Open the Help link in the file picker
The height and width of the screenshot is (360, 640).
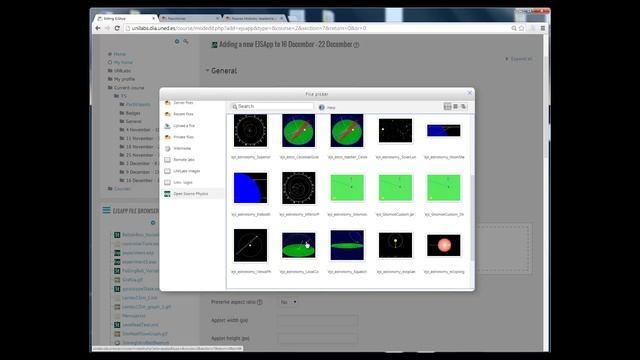pyautogui.click(x=327, y=107)
